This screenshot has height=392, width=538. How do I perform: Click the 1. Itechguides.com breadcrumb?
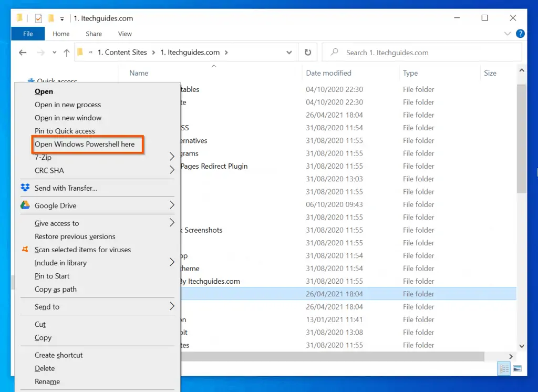click(190, 52)
